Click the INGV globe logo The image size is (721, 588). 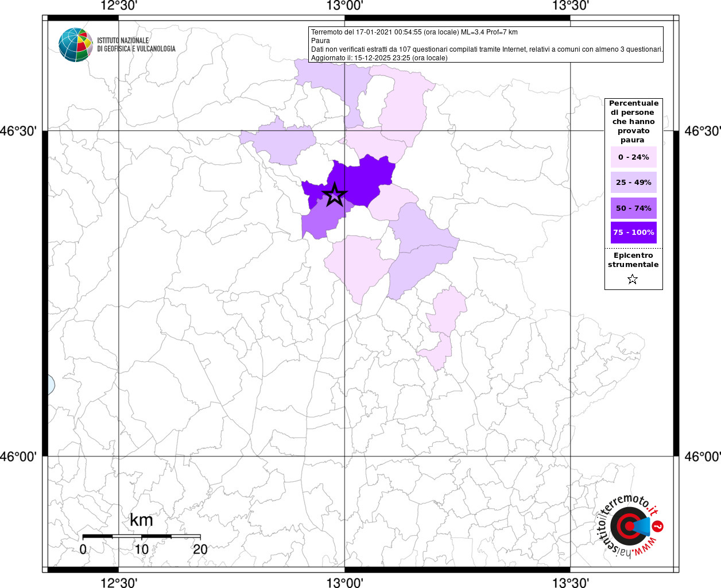[x=75, y=45]
